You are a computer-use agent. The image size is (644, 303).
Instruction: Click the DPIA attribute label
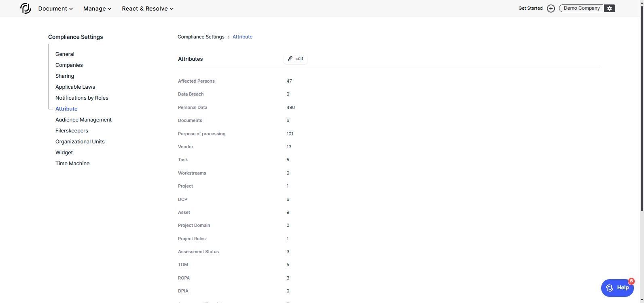pyautogui.click(x=183, y=291)
